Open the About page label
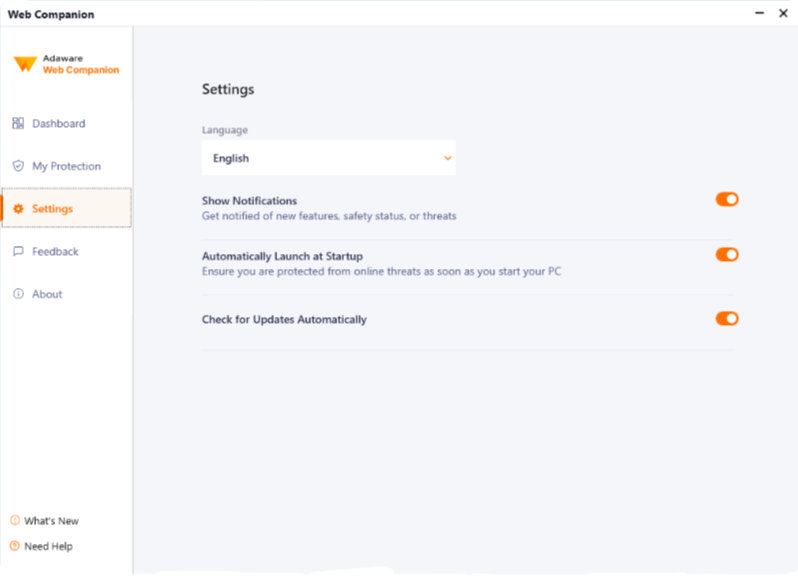 (x=47, y=294)
